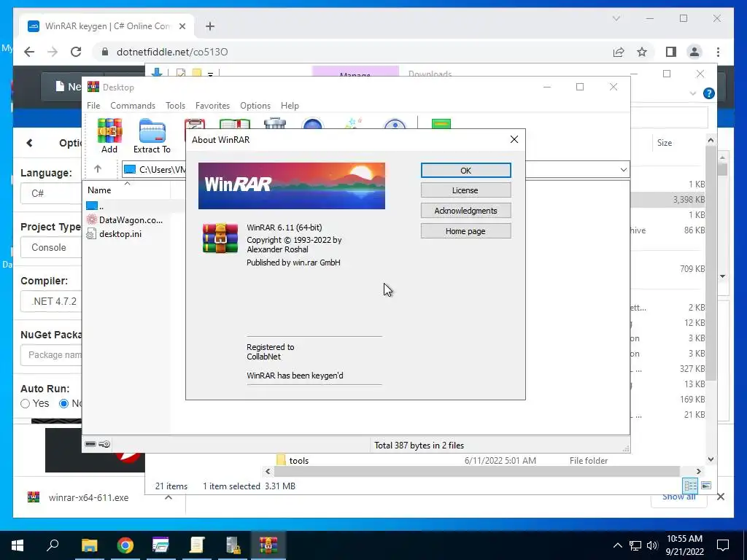
Task: Go up one folder with the arrow icon
Action: 98,168
